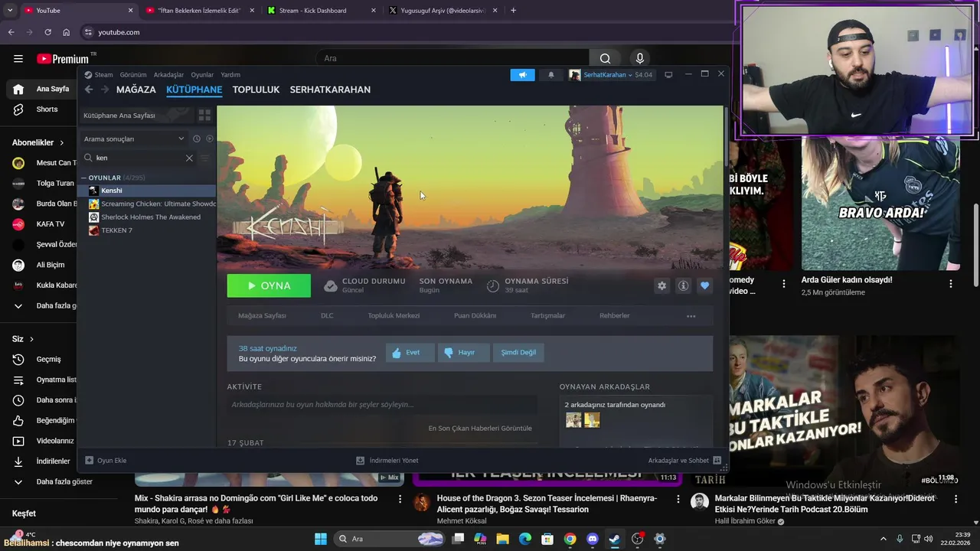Viewport: 980px width, 551px height.
Task: Open Siz section chevron in YouTube
Action: click(x=31, y=339)
